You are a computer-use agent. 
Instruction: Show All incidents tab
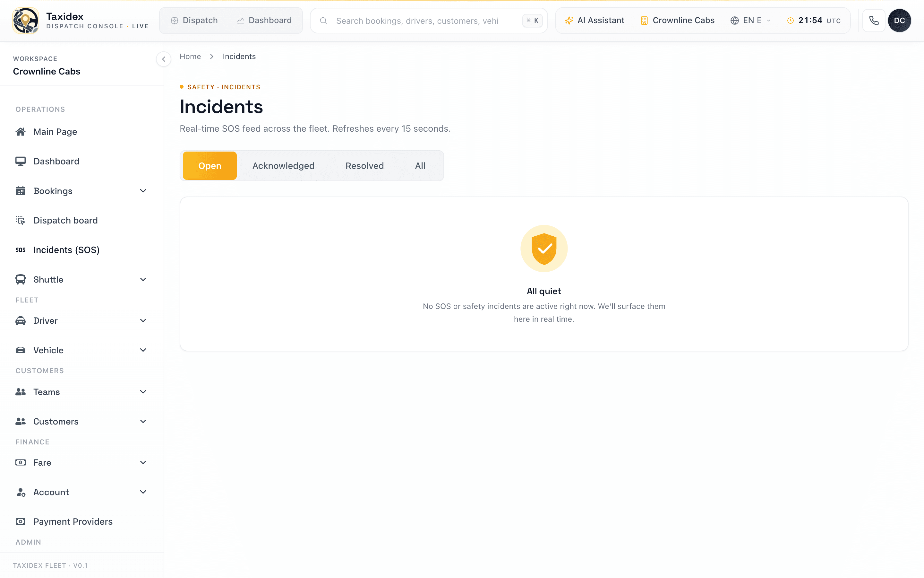click(x=420, y=165)
